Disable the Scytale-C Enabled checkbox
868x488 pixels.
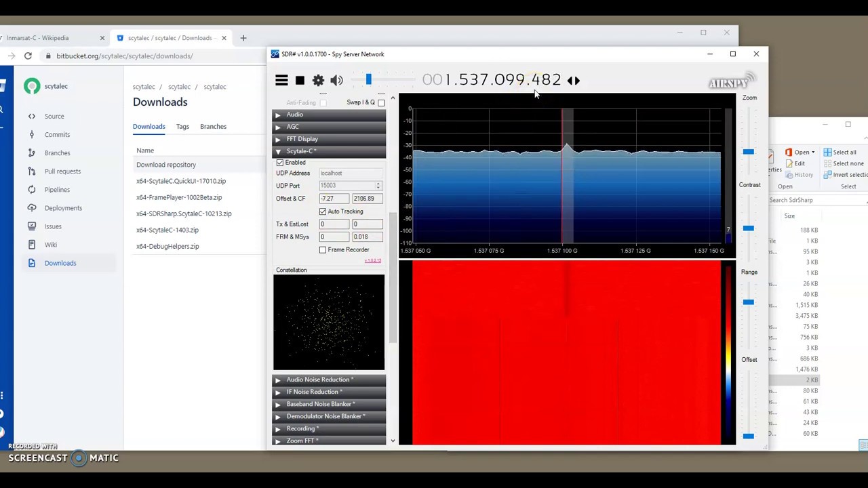tap(280, 163)
